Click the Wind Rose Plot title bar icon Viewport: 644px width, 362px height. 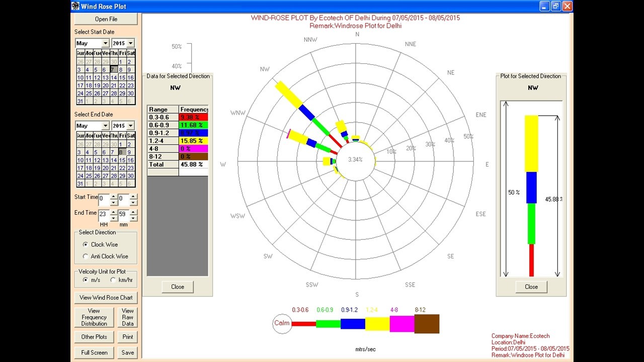point(75,6)
